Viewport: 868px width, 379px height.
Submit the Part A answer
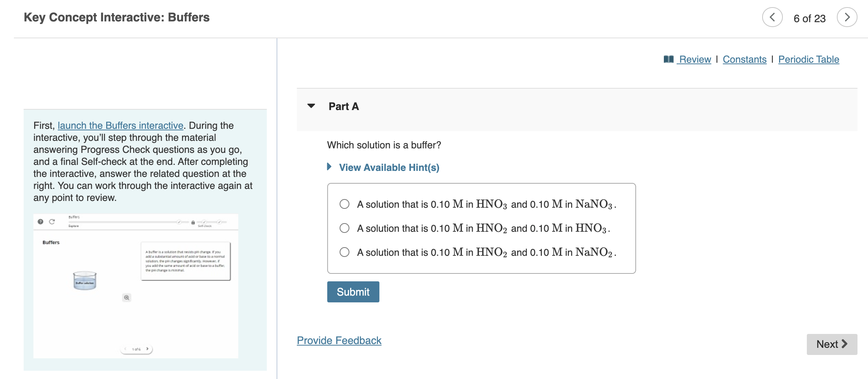coord(353,292)
